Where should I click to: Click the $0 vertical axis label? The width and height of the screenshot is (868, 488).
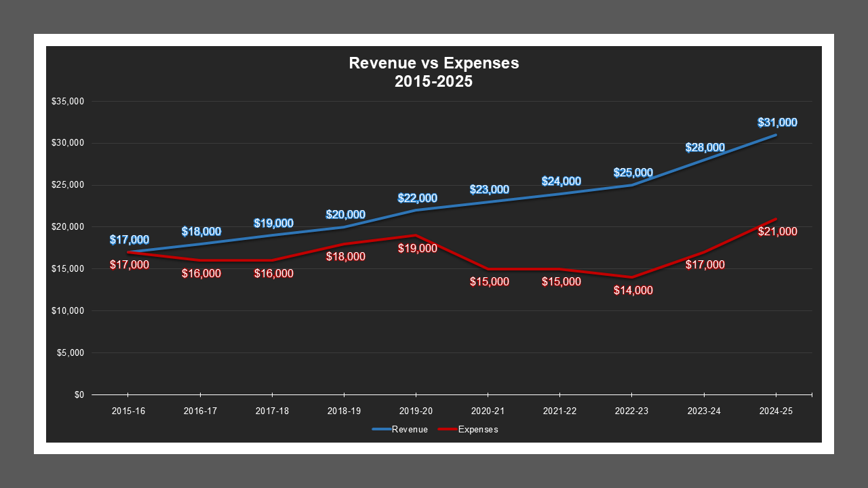(78, 393)
